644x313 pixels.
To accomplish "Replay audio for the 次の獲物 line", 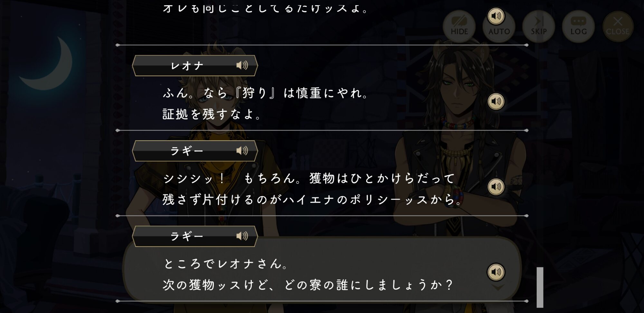I will pyautogui.click(x=496, y=272).
